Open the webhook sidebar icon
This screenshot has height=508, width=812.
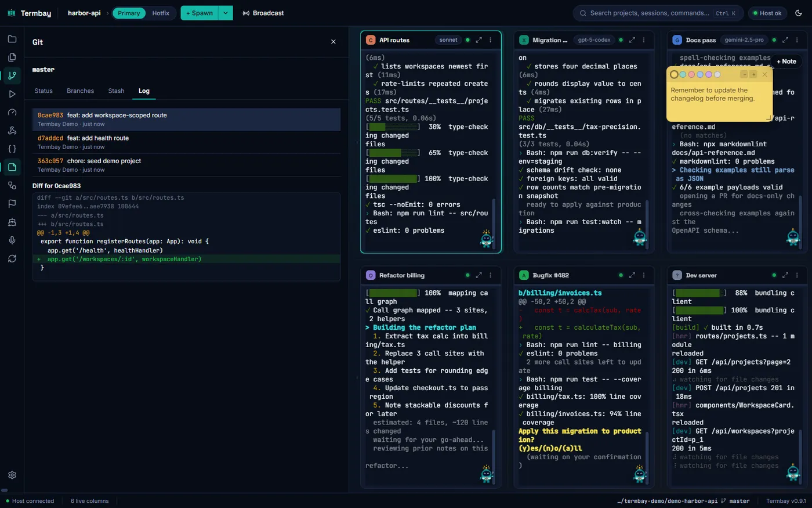click(12, 130)
